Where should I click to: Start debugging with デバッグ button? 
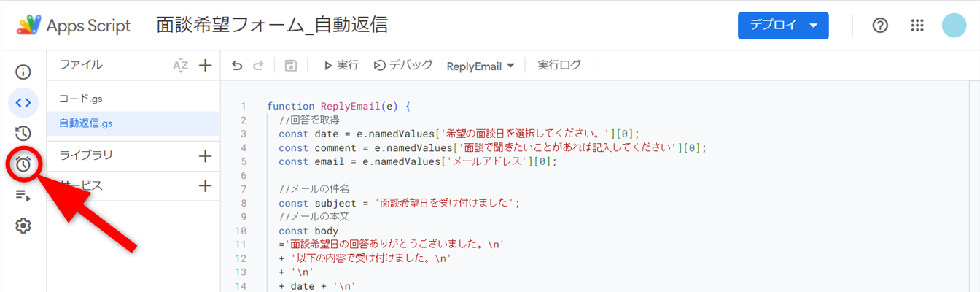tap(403, 66)
